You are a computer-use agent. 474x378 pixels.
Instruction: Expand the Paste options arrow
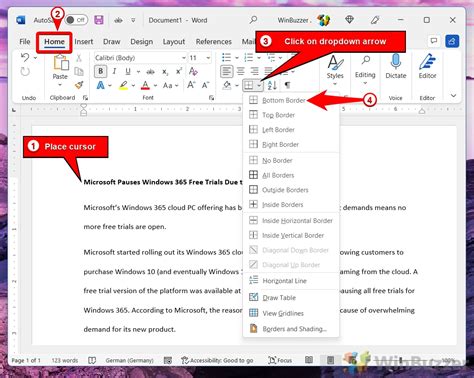coord(60,85)
